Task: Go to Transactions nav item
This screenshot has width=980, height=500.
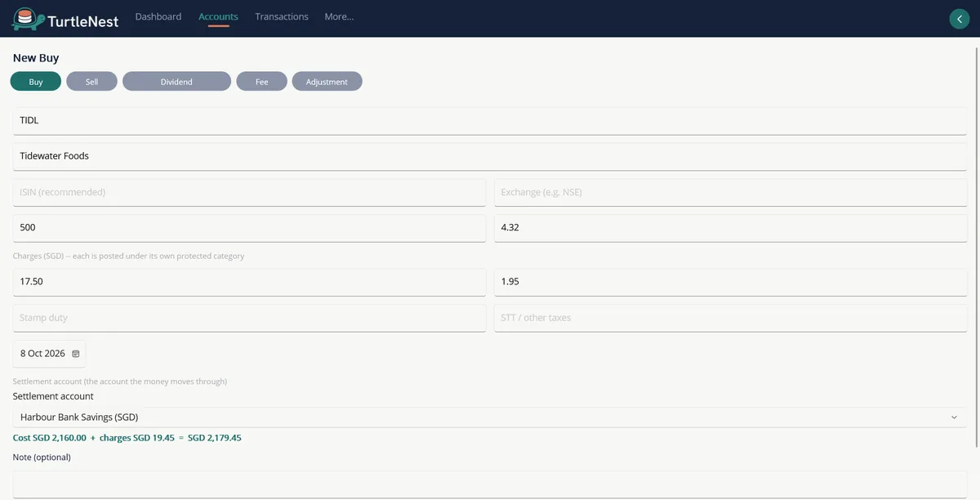Action: (282, 16)
